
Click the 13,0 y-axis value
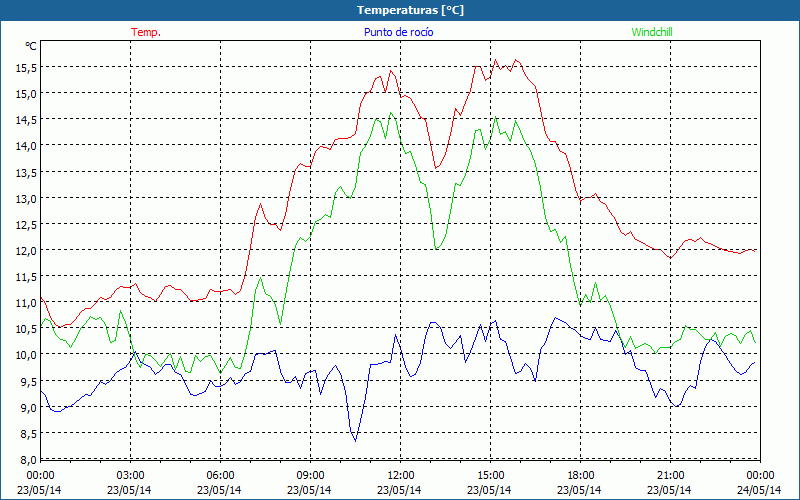(27, 198)
